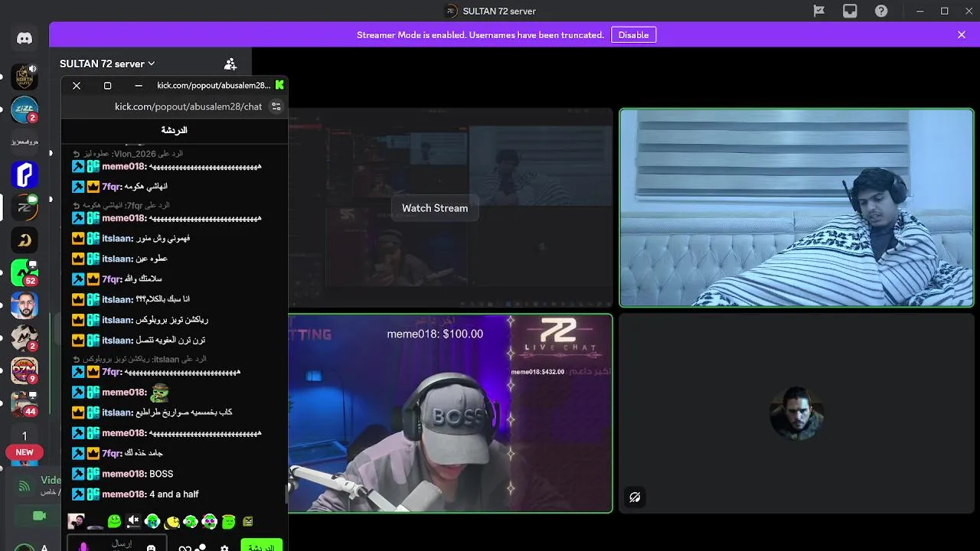Click the Arabic chat header title
980x551 pixels.
click(x=174, y=130)
